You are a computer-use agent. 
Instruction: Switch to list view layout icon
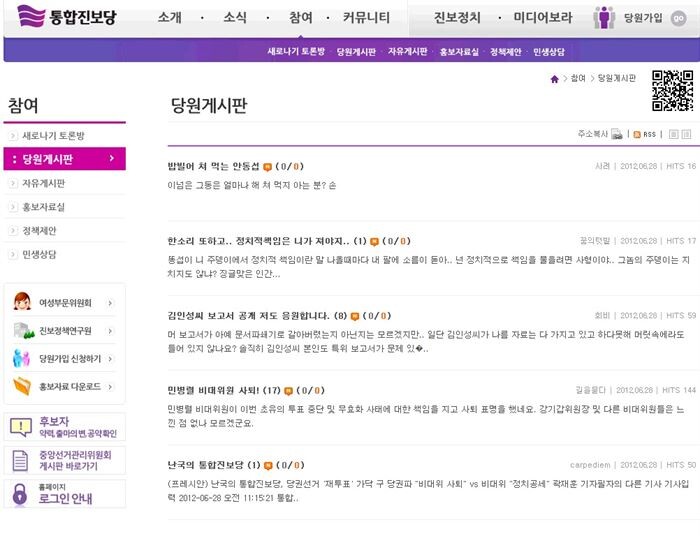coord(673,134)
